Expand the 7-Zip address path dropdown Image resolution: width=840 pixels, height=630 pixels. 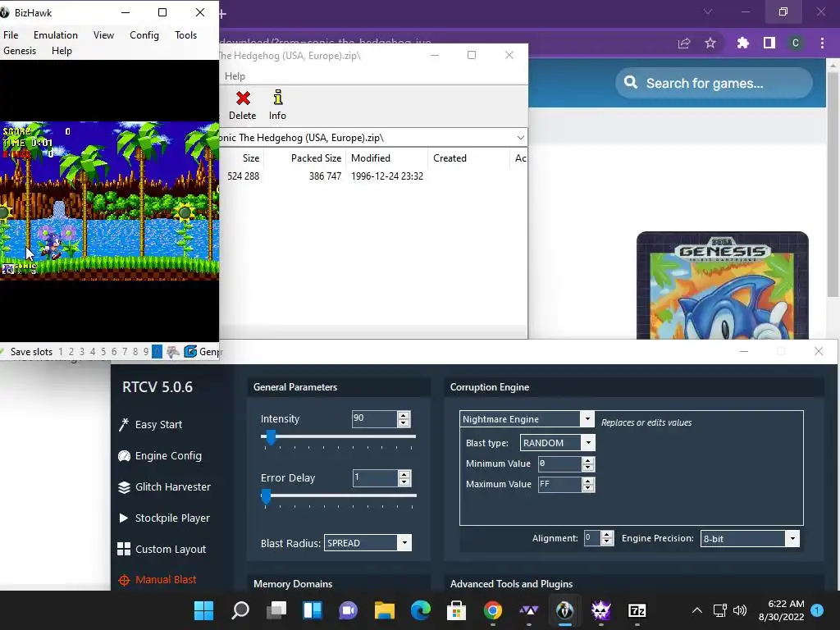[520, 138]
